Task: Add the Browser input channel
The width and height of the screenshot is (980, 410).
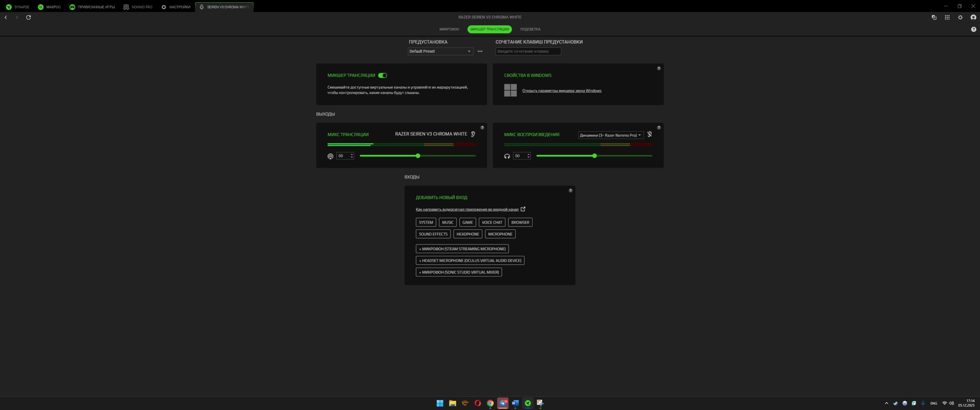Action: tap(520, 223)
